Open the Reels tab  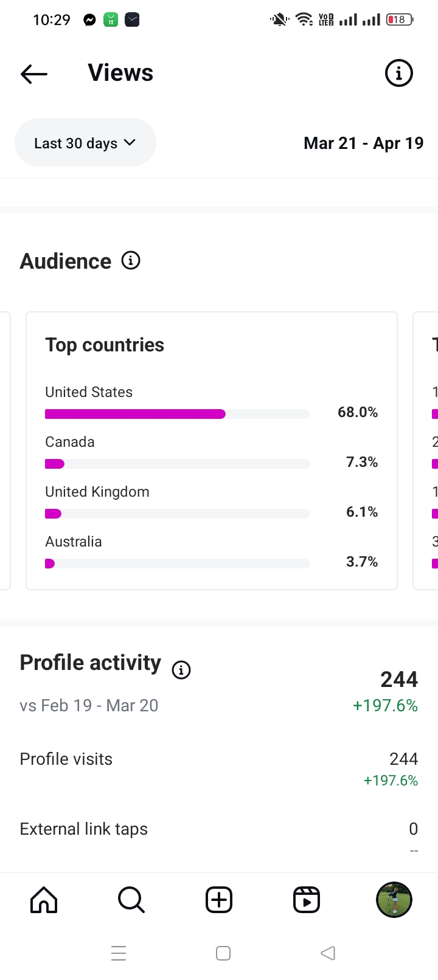coord(307,900)
